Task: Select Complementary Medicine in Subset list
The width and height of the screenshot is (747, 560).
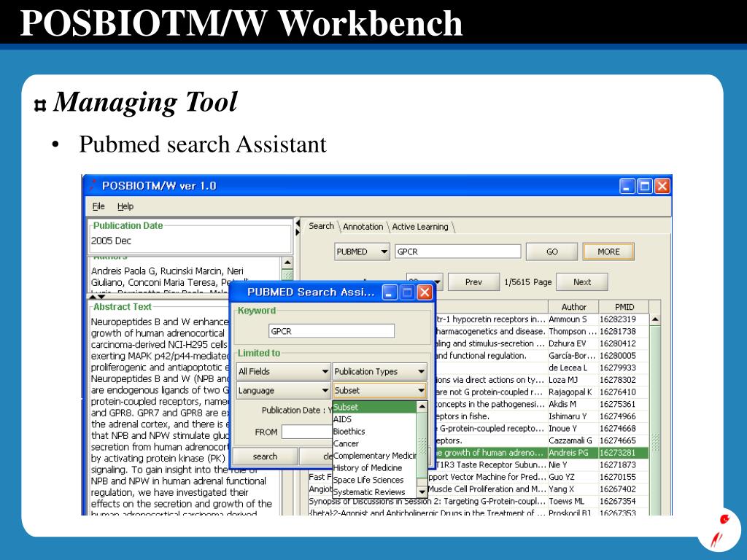Action: [374, 456]
